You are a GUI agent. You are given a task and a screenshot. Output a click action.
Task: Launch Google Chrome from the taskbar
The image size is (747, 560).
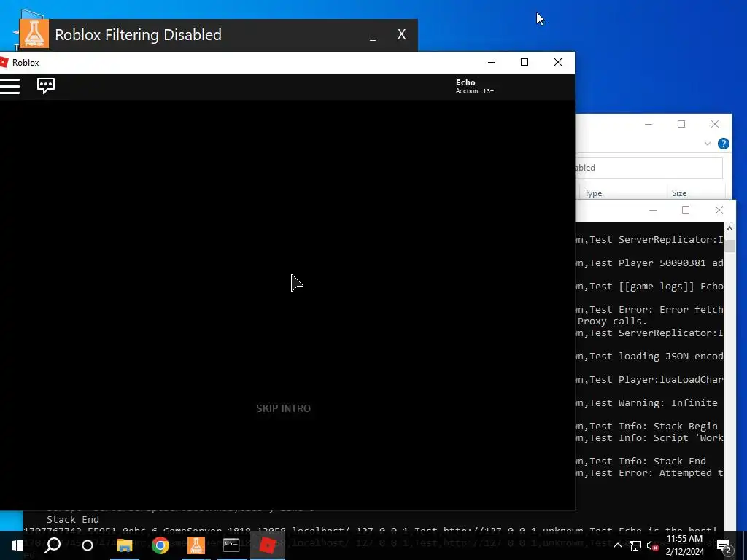[160, 545]
